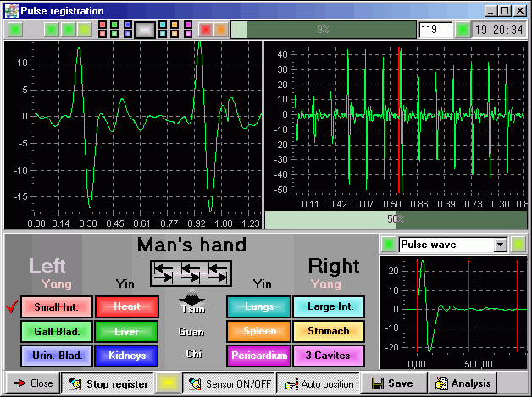Click the Chi position label
Viewport: 532px width, 397px height.
194,354
